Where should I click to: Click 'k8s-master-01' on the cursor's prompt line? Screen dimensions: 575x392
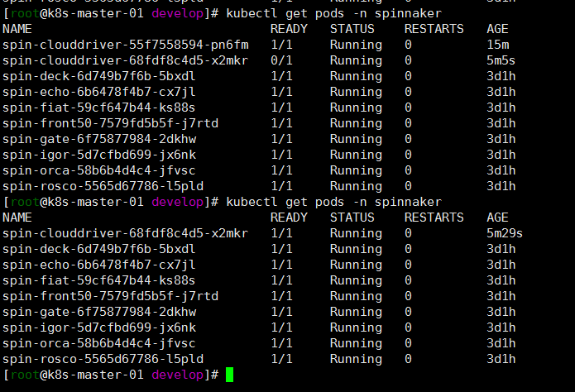95,375
